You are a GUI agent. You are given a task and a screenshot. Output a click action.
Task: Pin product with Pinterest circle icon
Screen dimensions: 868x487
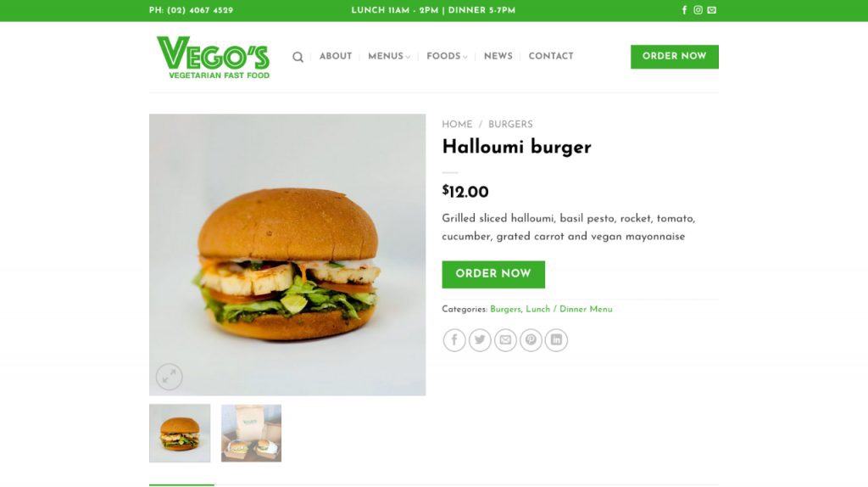click(531, 339)
